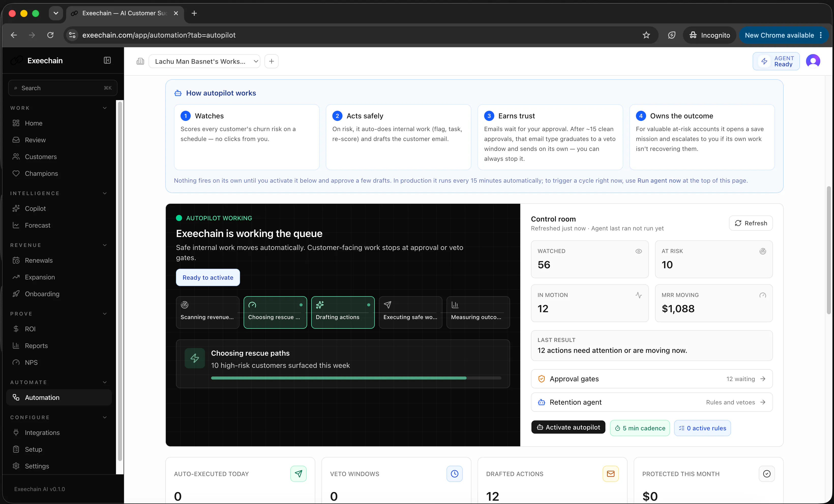Click the pulse icon in In Motion card
This screenshot has width=834, height=504.
coord(638,295)
